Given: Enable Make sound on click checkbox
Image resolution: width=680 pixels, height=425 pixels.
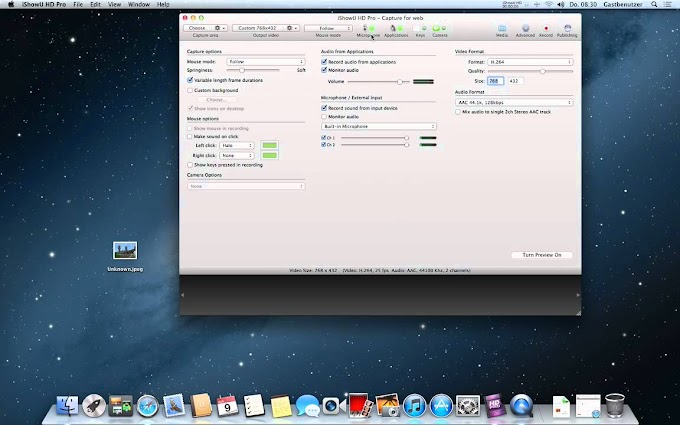Looking at the screenshot, I should pyautogui.click(x=190, y=136).
